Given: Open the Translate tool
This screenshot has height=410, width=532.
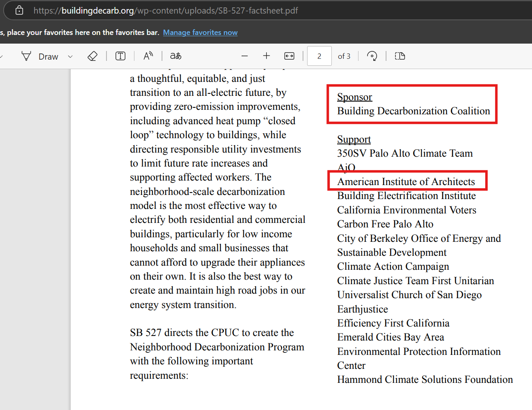Looking at the screenshot, I should (176, 56).
